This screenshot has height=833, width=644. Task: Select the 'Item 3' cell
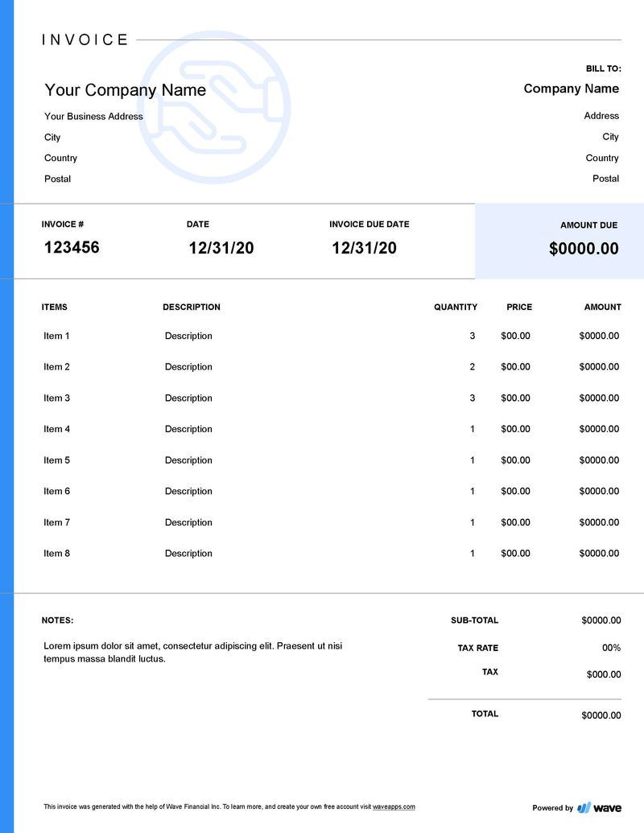tap(56, 398)
